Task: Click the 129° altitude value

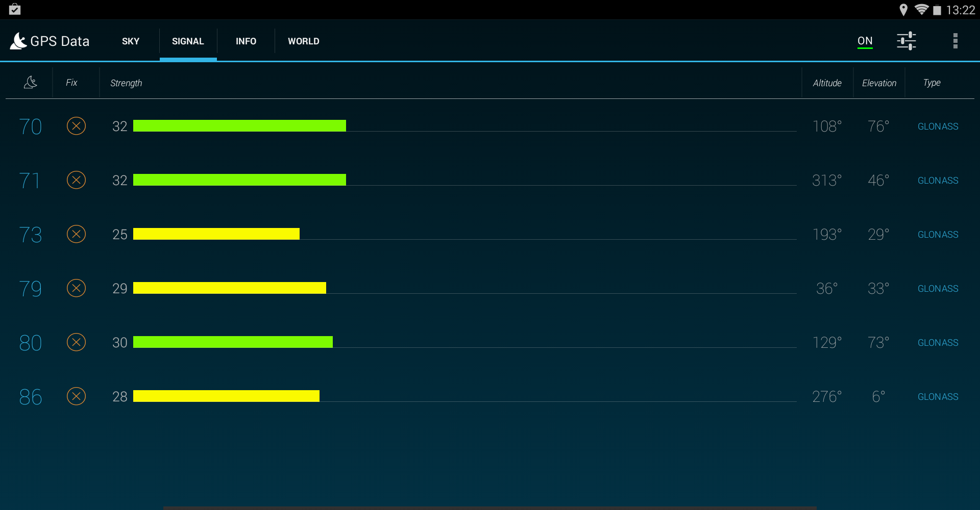Action: coord(827,343)
